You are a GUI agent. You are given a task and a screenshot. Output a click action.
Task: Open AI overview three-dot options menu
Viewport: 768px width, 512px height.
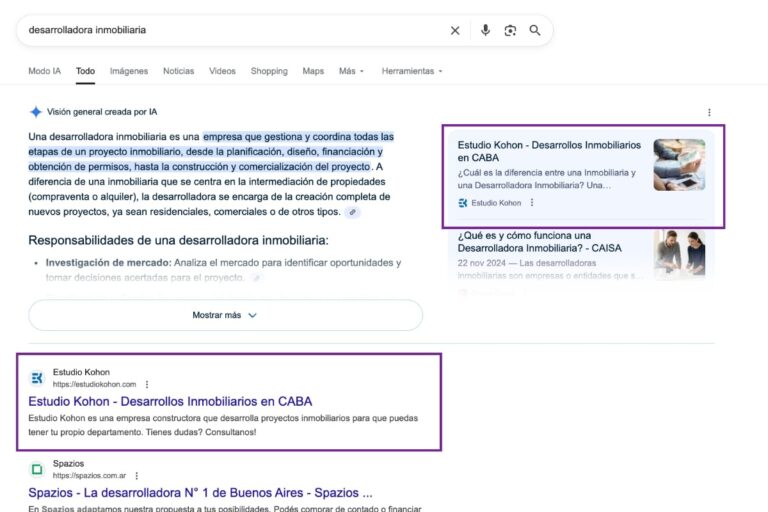click(x=709, y=113)
